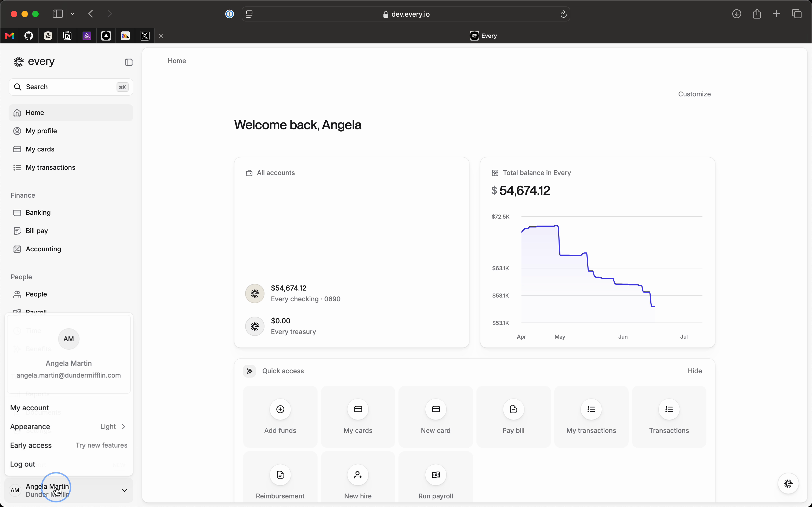
Task: Click the Pay bill quick access icon
Action: tap(514, 409)
